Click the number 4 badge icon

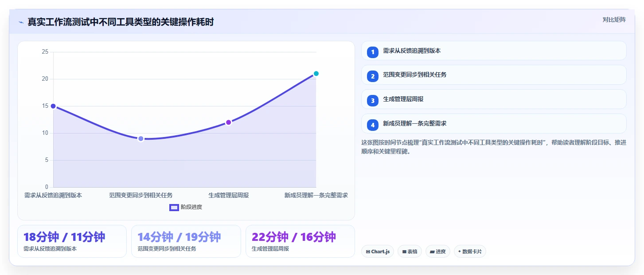(x=373, y=125)
